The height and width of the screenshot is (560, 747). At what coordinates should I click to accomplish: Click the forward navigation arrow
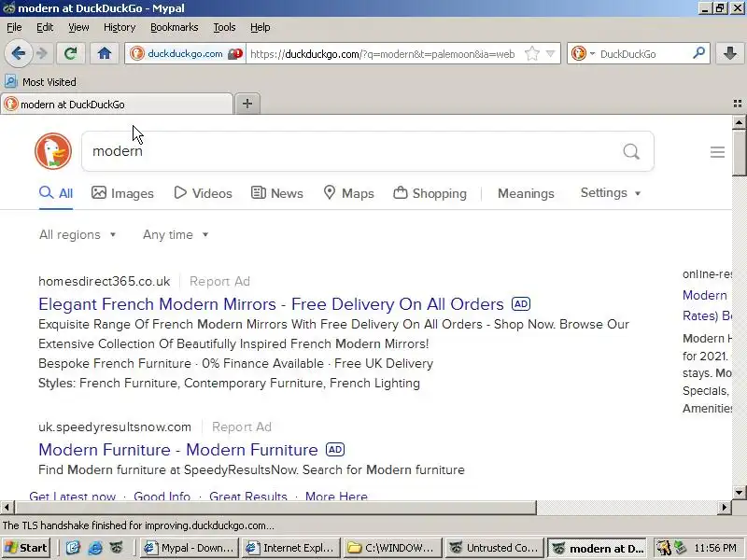tap(42, 53)
